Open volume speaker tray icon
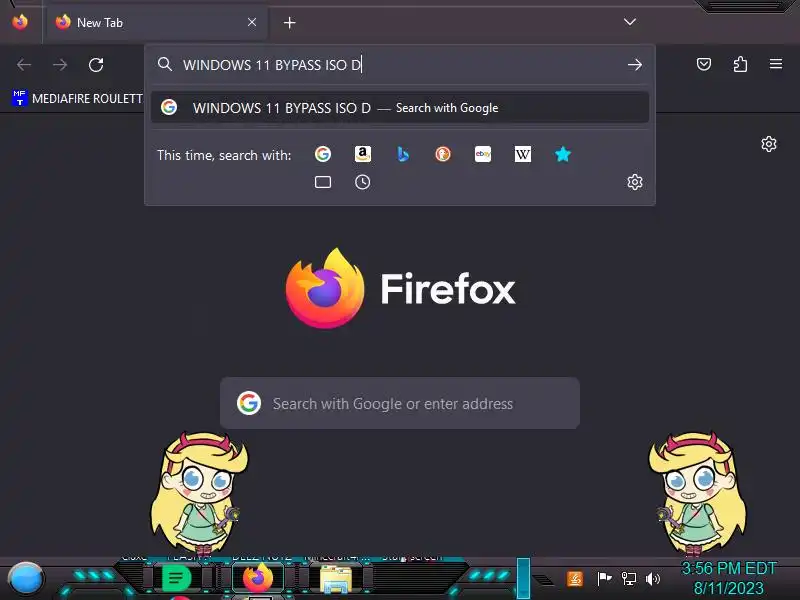The width and height of the screenshot is (800, 600). coord(653,579)
